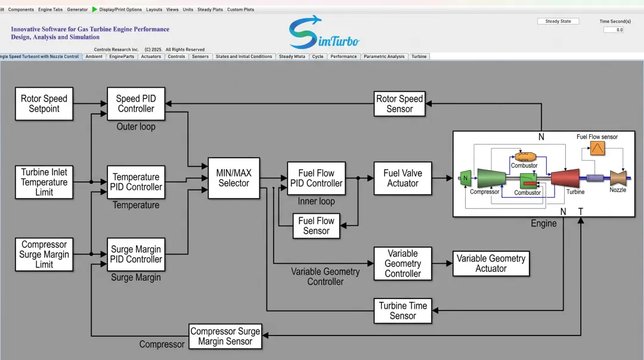Switch to the Actuators tab
This screenshot has width=644, height=360.
(151, 56)
